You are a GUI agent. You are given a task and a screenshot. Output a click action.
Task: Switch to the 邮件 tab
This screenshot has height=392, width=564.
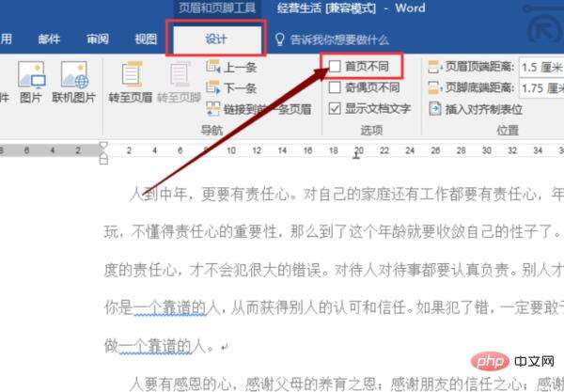click(x=49, y=39)
